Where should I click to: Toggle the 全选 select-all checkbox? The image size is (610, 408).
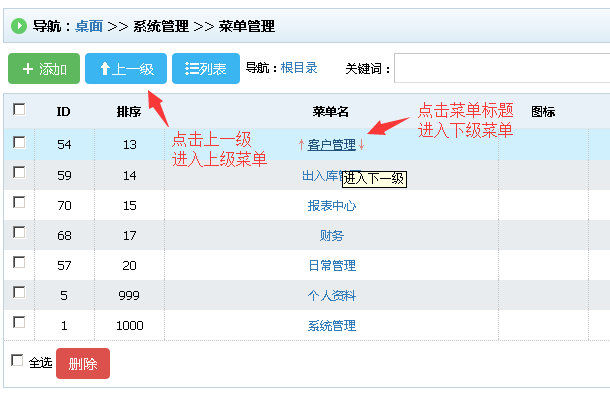(x=17, y=361)
